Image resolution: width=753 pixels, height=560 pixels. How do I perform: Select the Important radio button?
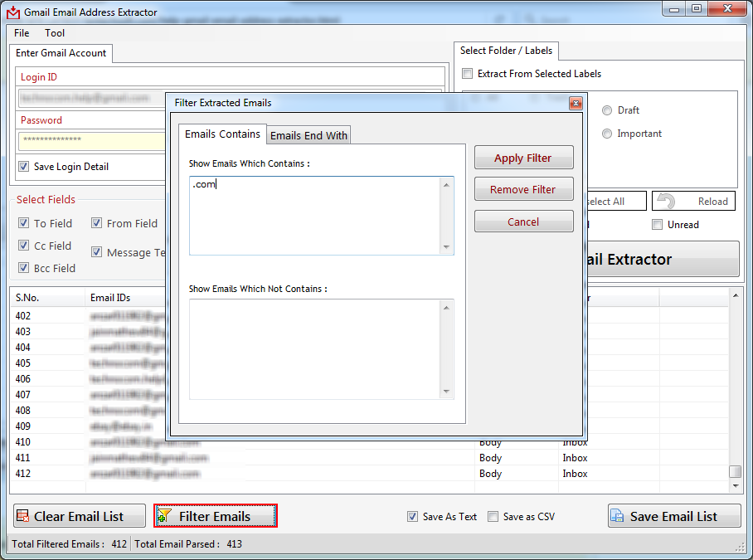(607, 134)
